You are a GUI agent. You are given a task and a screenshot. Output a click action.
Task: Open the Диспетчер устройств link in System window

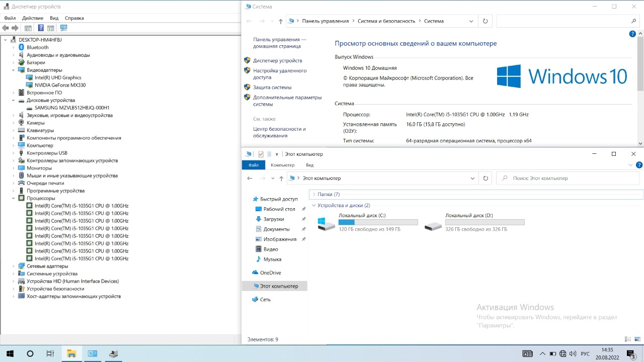coord(278,60)
